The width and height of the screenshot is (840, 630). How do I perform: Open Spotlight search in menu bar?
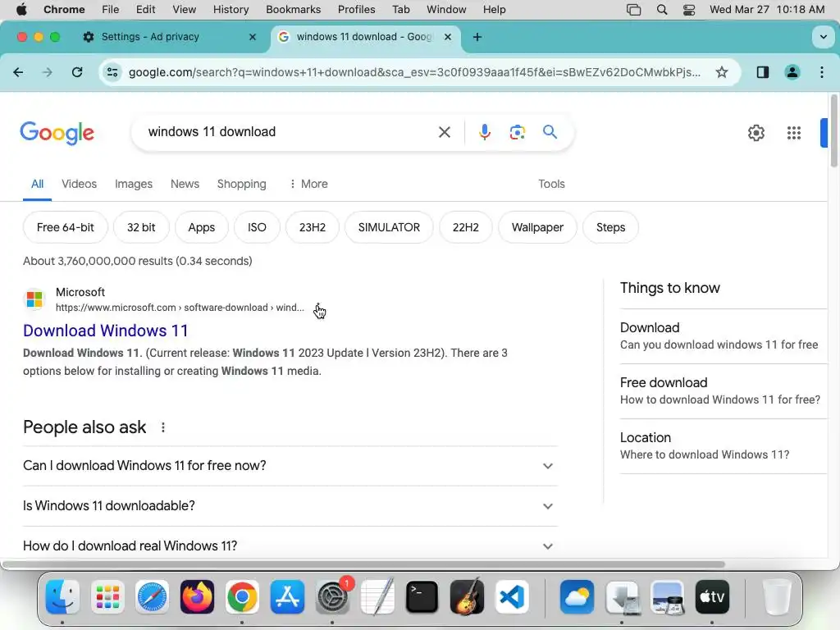point(662,10)
